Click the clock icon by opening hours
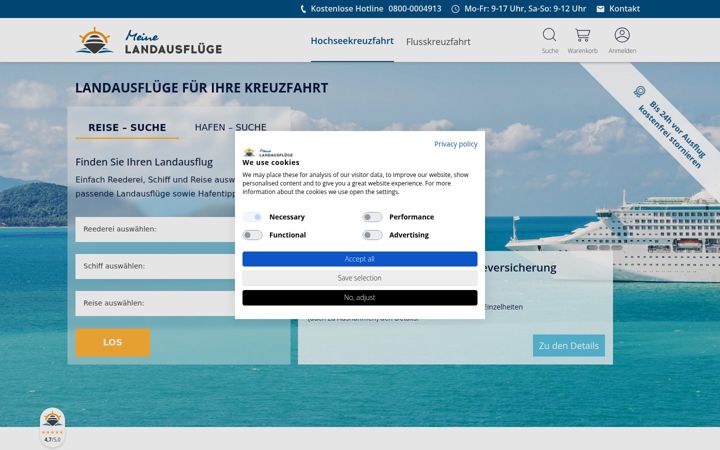This screenshot has width=720, height=450. click(455, 9)
